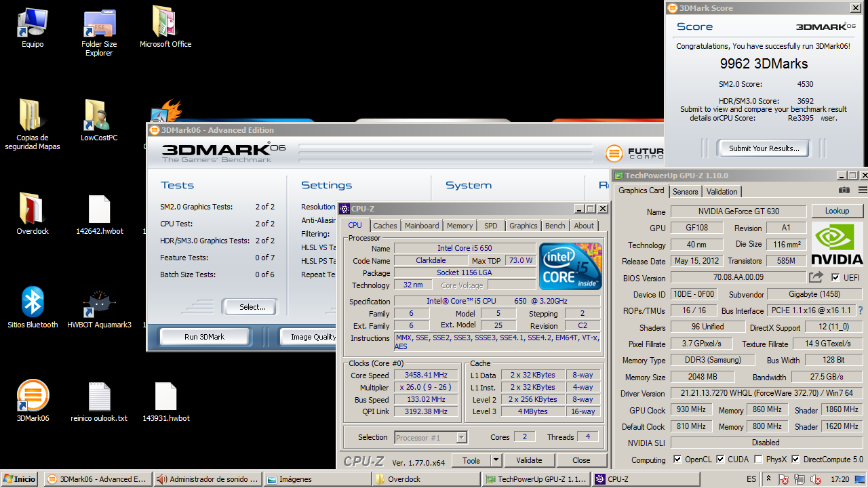Click the Intel Core i5 650 name field

pyautogui.click(x=465, y=249)
